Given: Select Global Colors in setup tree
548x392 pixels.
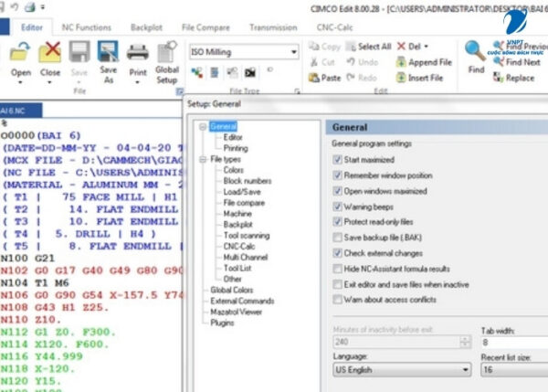Looking at the screenshot, I should click(x=231, y=290).
